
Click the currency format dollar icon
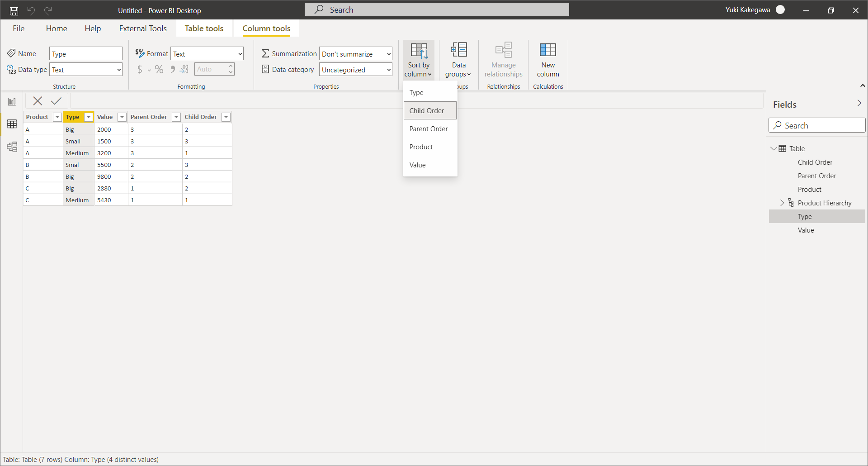point(140,69)
